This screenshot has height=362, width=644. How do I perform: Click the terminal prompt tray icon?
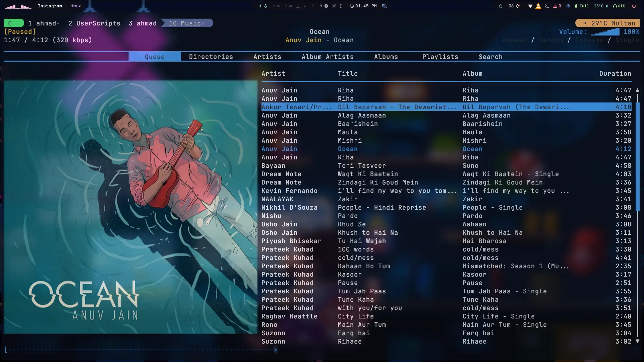pos(547,6)
